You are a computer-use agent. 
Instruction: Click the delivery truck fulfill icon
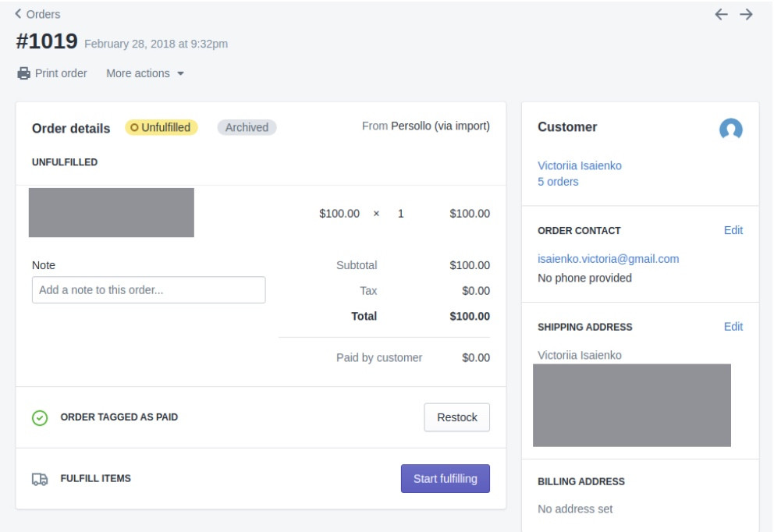40,479
